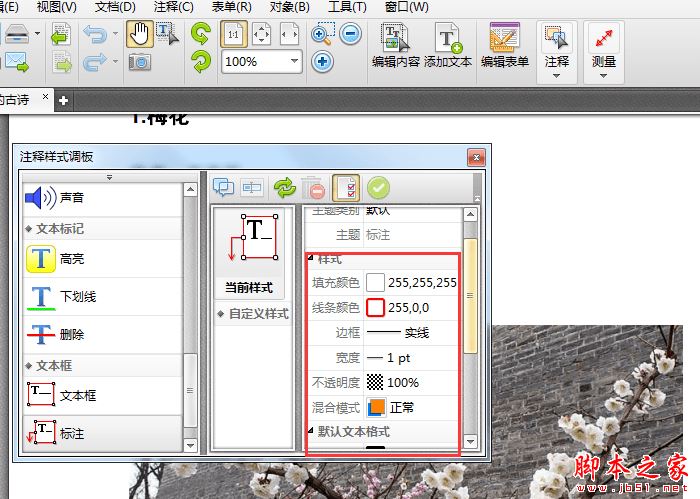Open the scanner icon
This screenshot has height=499, width=700.
coord(17,34)
